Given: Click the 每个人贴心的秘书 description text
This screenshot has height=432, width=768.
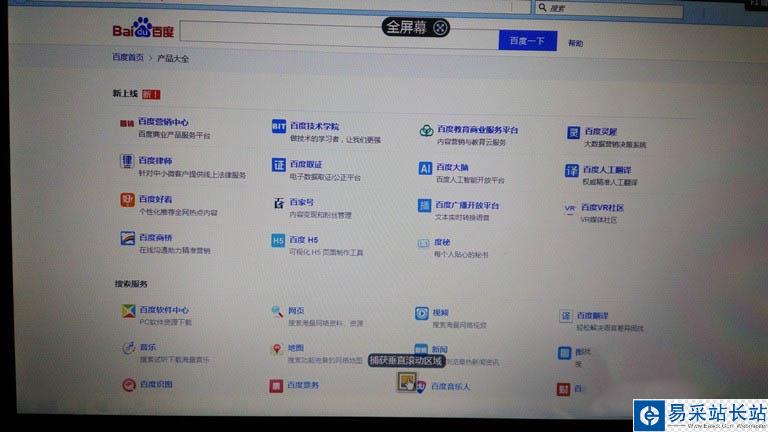Looking at the screenshot, I should point(461,255).
